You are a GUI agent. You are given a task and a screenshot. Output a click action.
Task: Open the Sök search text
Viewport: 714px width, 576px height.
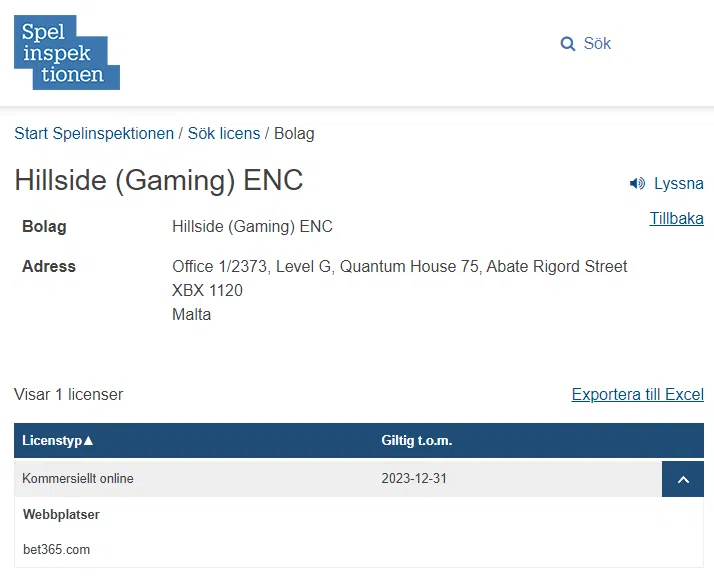point(597,43)
